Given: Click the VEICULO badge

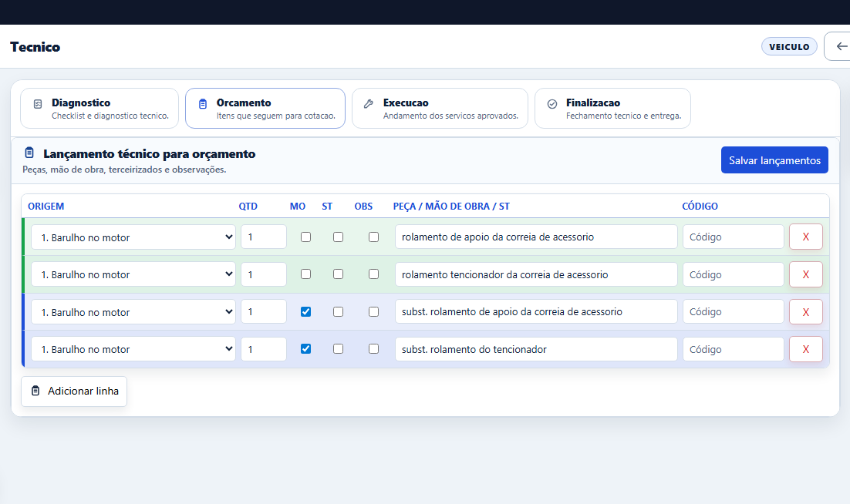Looking at the screenshot, I should pyautogui.click(x=789, y=46).
